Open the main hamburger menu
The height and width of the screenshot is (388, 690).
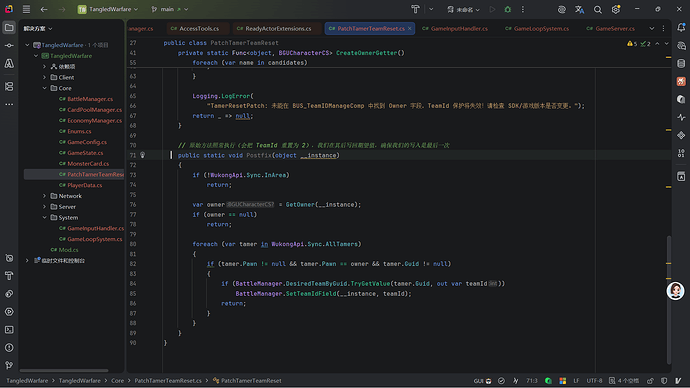(26, 9)
